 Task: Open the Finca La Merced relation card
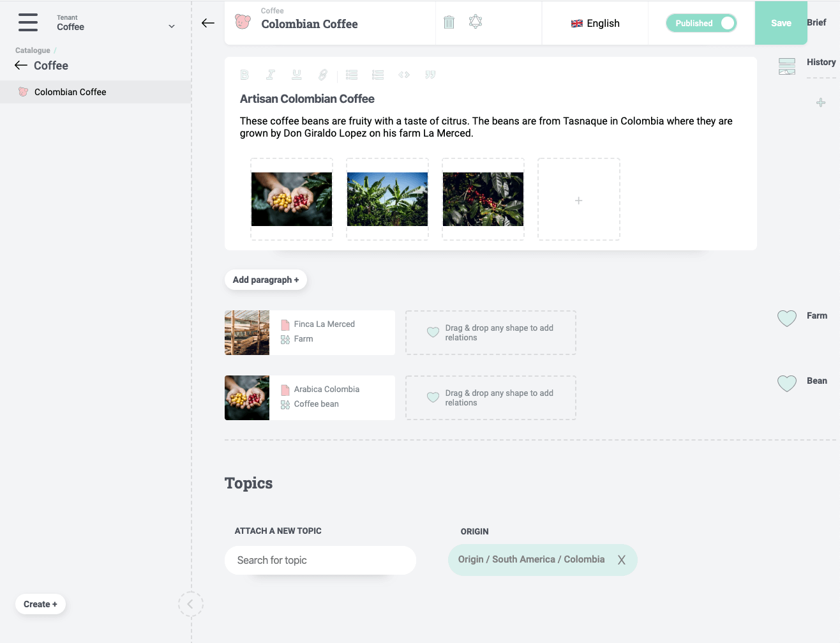(310, 333)
